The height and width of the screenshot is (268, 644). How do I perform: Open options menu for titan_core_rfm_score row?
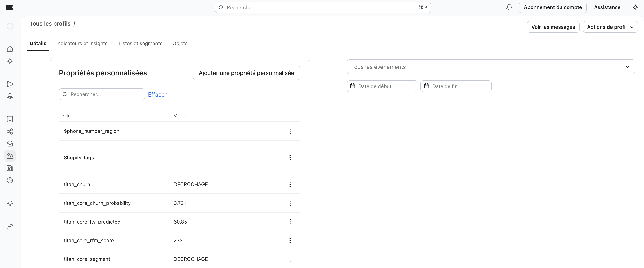click(x=290, y=240)
